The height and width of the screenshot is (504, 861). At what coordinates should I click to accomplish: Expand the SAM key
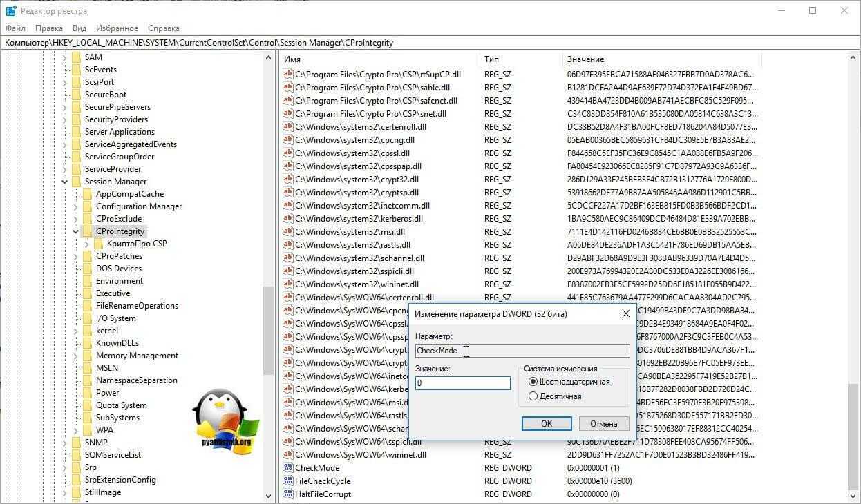65,57
